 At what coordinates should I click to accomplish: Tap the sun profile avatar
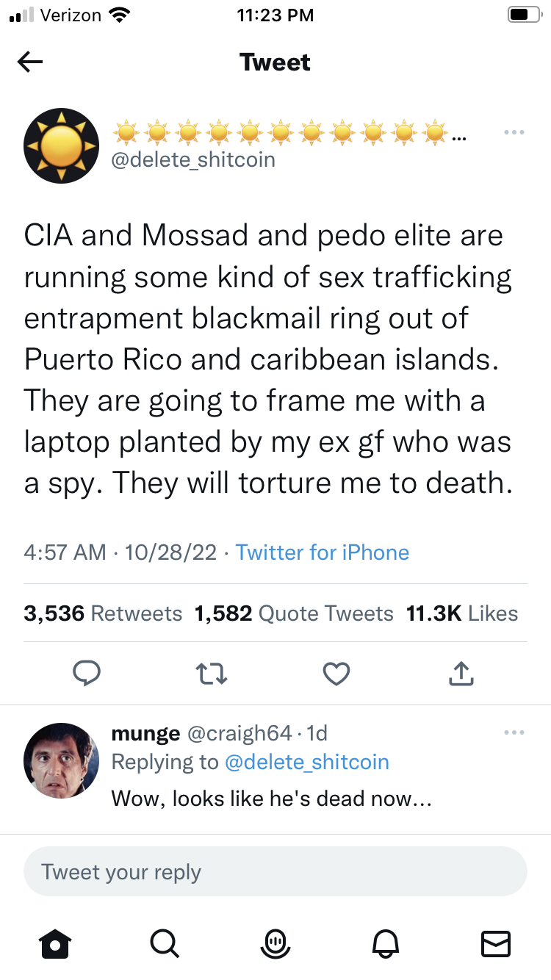tap(61, 145)
